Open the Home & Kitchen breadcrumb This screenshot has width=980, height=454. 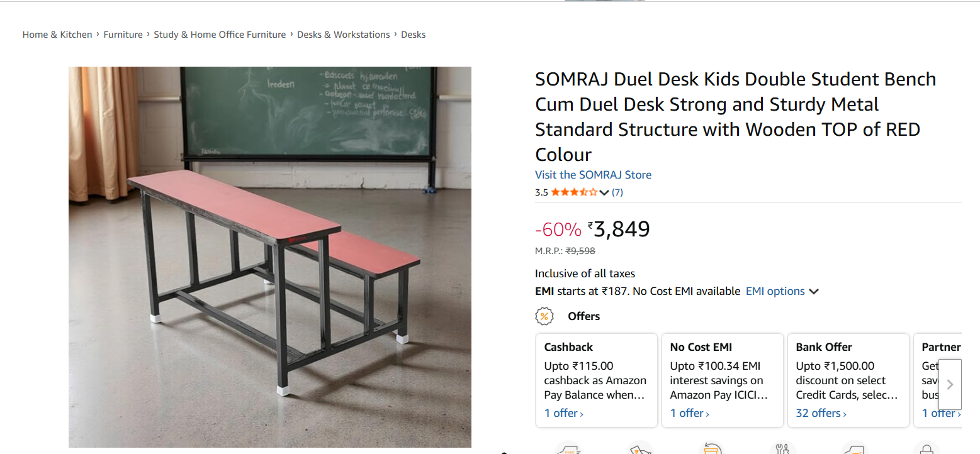tap(57, 35)
